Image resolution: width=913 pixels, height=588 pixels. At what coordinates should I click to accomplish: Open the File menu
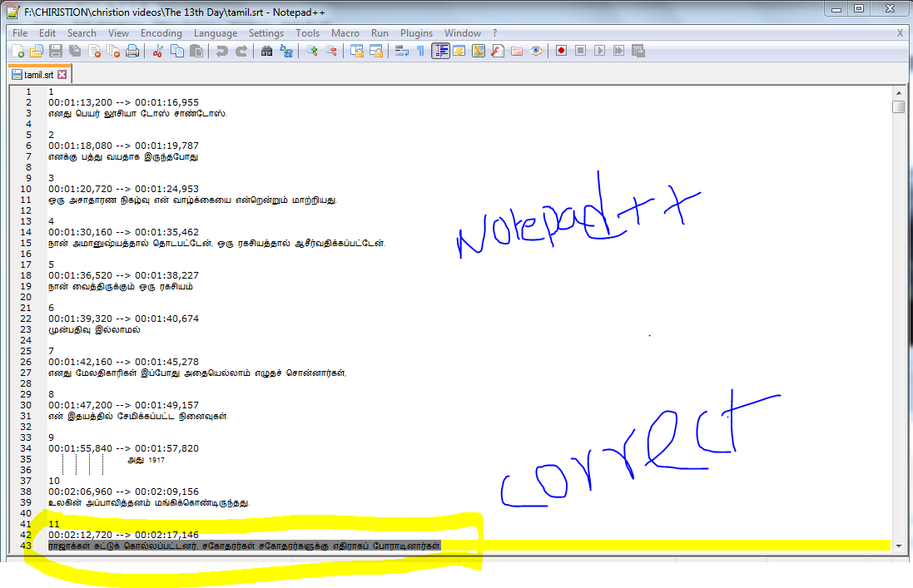20,33
